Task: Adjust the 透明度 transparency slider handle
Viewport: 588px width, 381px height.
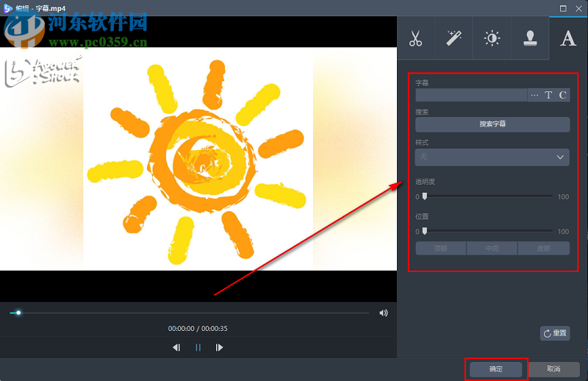Action: [x=425, y=196]
